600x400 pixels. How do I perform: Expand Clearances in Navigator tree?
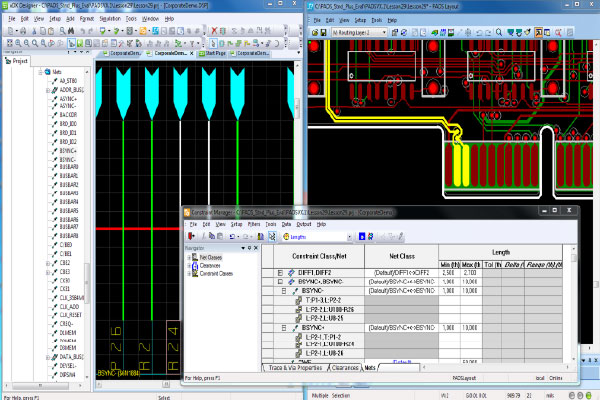click(x=189, y=266)
